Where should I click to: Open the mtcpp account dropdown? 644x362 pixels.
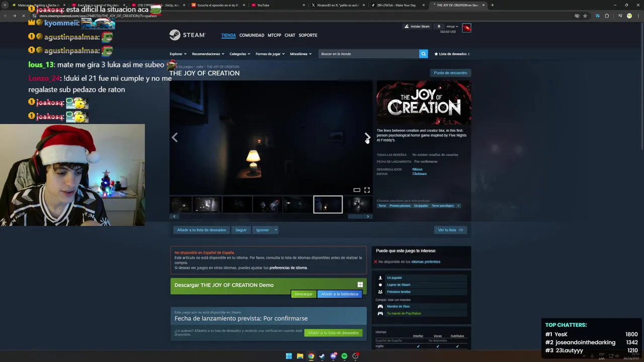(x=452, y=26)
